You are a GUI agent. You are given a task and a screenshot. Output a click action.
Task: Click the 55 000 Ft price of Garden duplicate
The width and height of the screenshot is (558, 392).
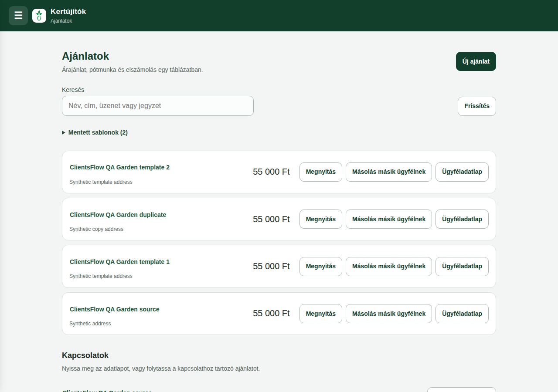point(271,219)
